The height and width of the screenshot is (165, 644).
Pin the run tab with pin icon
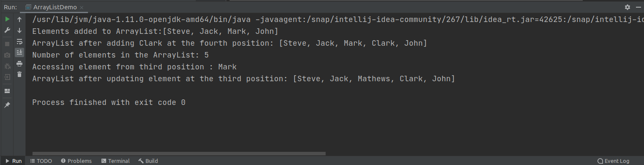7,104
